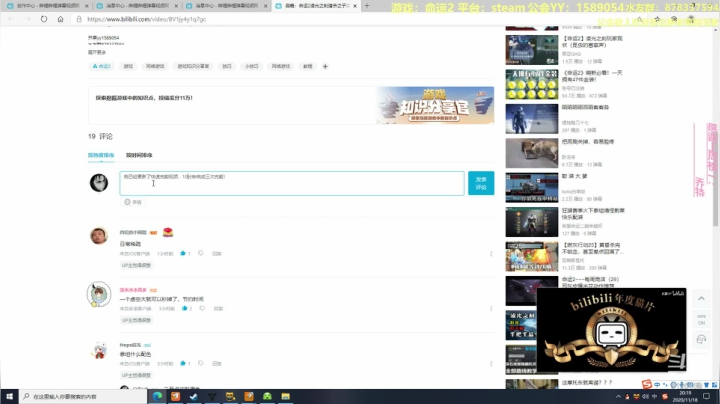Open first commenter's child-photo avatar
This screenshot has height=404, width=720.
99,236
